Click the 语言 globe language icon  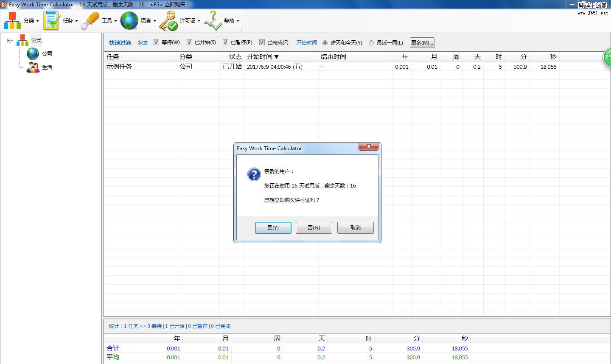click(x=129, y=20)
